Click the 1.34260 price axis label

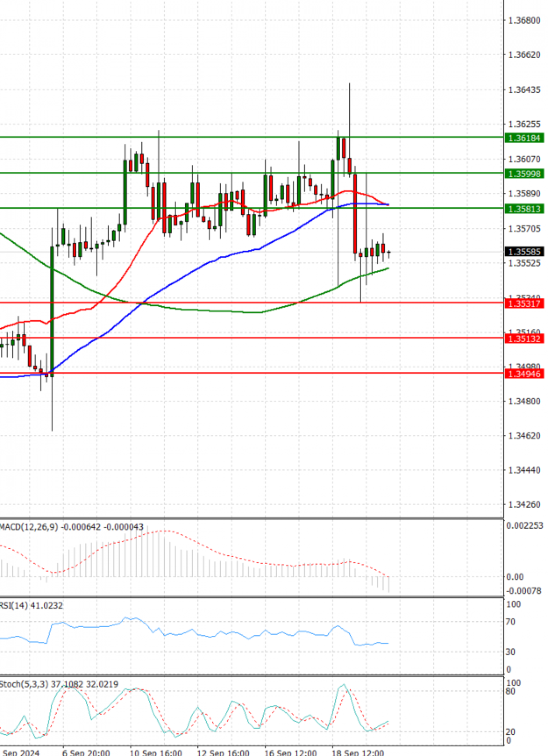coord(524,505)
